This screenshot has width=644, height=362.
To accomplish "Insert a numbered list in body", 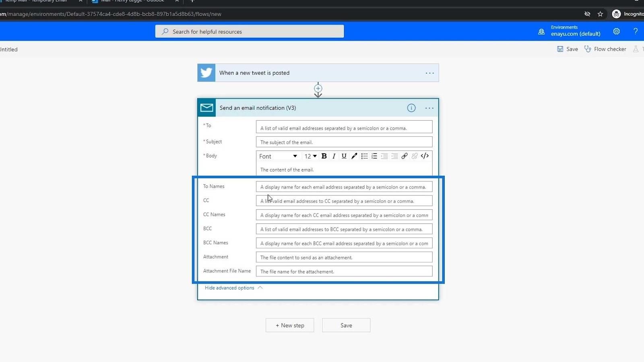I will click(x=374, y=156).
